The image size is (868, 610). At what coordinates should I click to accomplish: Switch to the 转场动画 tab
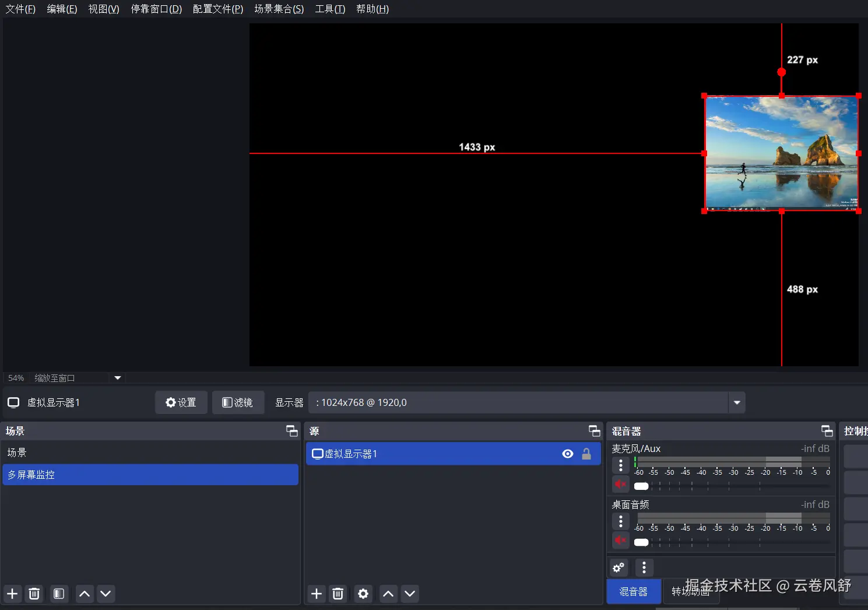691,591
